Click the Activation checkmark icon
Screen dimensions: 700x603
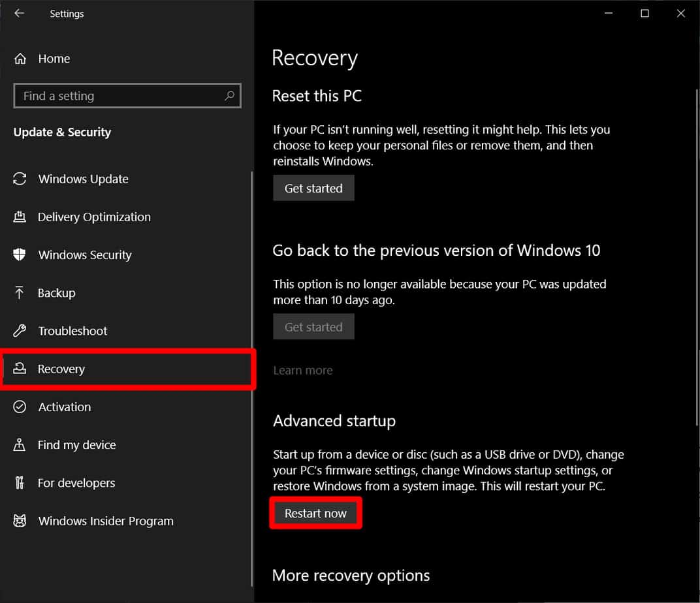click(20, 407)
